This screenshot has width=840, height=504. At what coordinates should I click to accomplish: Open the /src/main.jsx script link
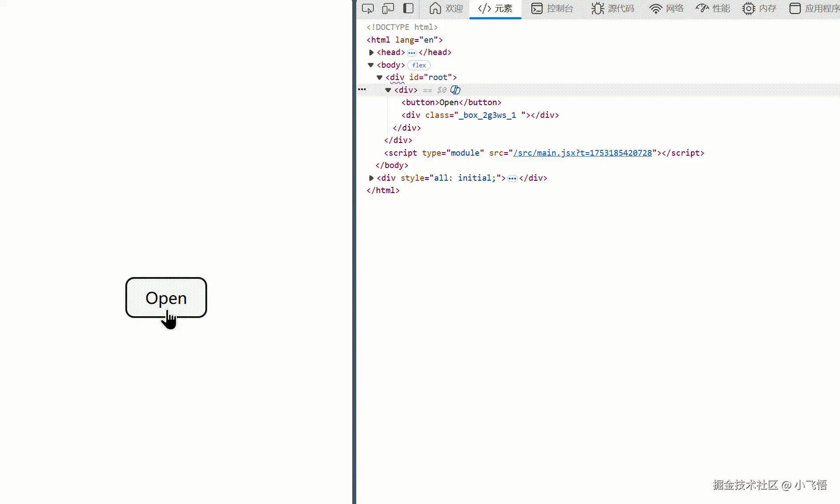click(x=582, y=153)
